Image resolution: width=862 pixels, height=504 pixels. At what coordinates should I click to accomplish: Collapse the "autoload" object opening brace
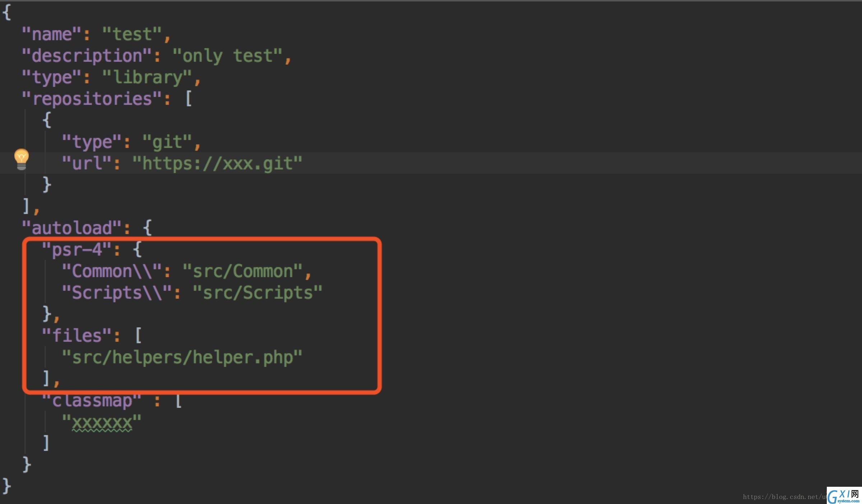pos(148,228)
